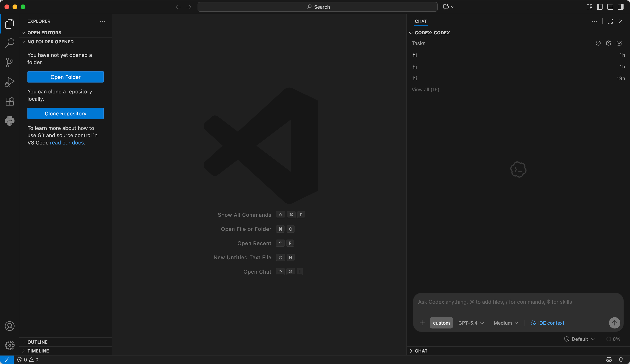Image resolution: width=630 pixels, height=364 pixels.
Task: Open the Search view in the Activity Bar
Action: pyautogui.click(x=9, y=43)
